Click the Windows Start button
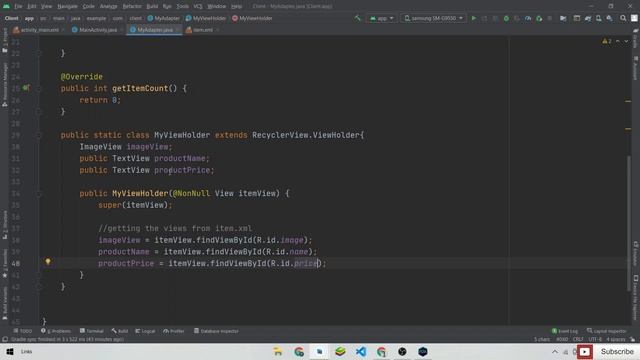 point(10,351)
